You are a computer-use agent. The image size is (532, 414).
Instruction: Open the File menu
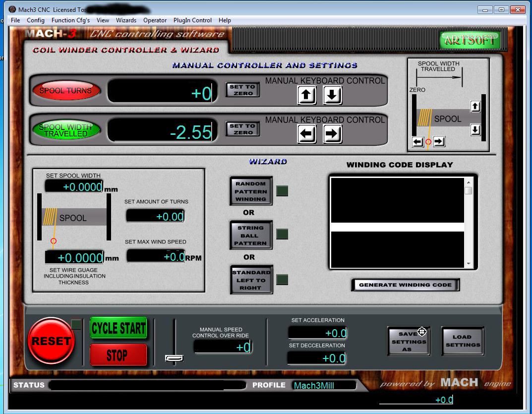coord(15,20)
